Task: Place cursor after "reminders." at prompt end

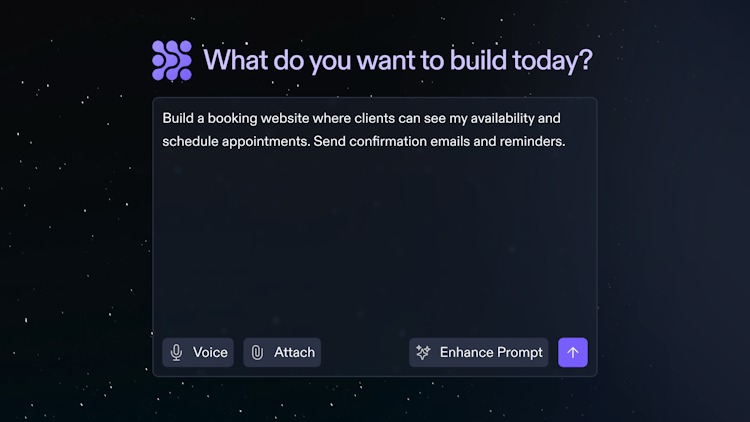Action: tap(567, 142)
